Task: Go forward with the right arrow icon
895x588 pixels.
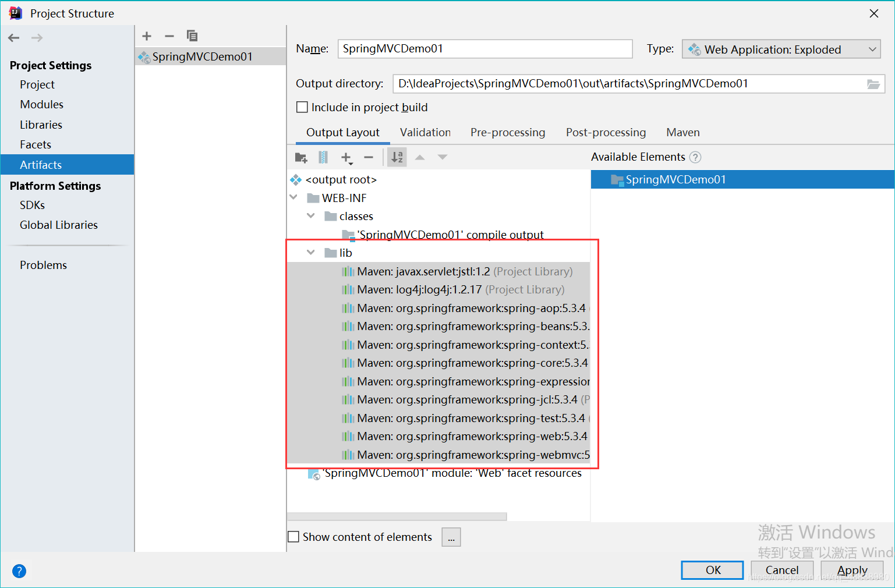Action: [37, 38]
